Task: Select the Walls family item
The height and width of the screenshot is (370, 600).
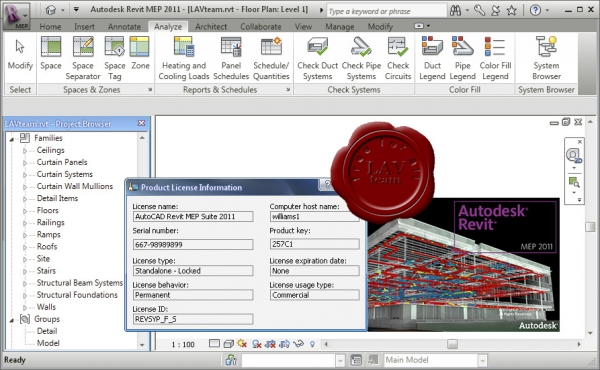Action: coord(46,307)
